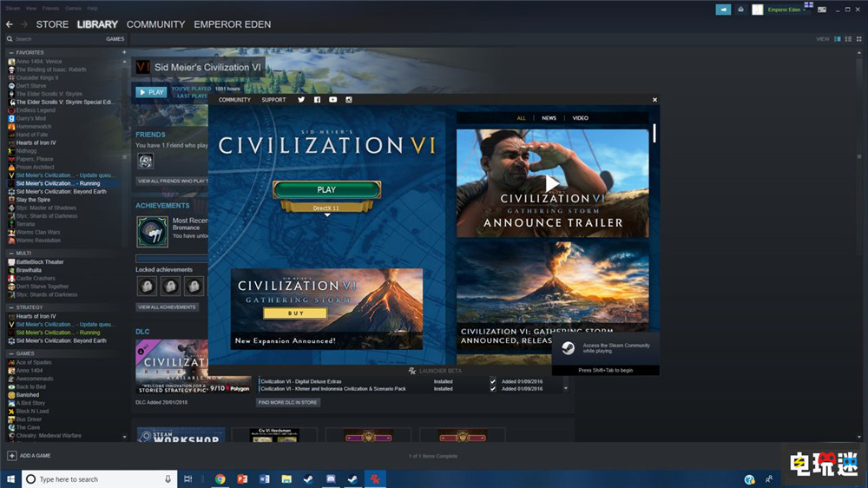Image resolution: width=868 pixels, height=488 pixels.
Task: Switch library to detail view
Action: click(837, 39)
